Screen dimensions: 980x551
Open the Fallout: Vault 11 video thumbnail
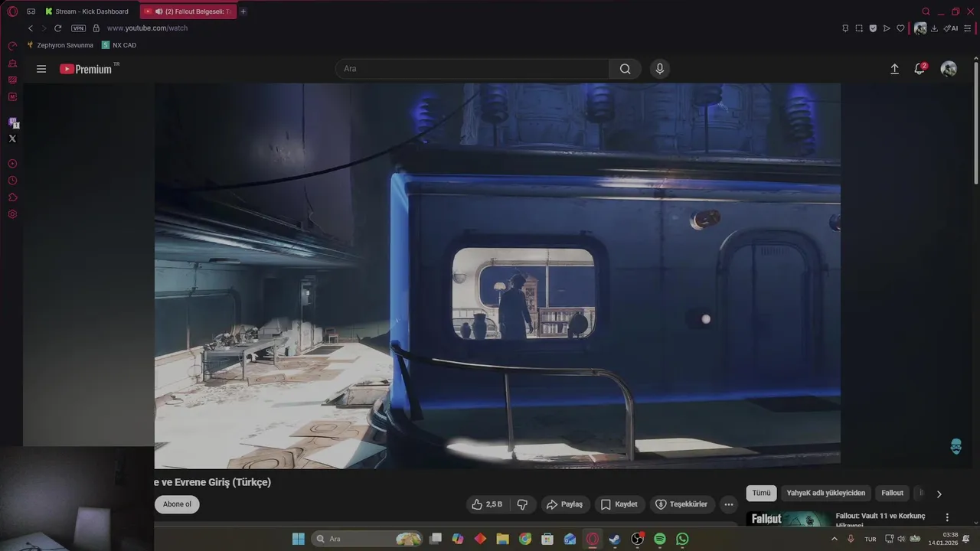tap(789, 520)
